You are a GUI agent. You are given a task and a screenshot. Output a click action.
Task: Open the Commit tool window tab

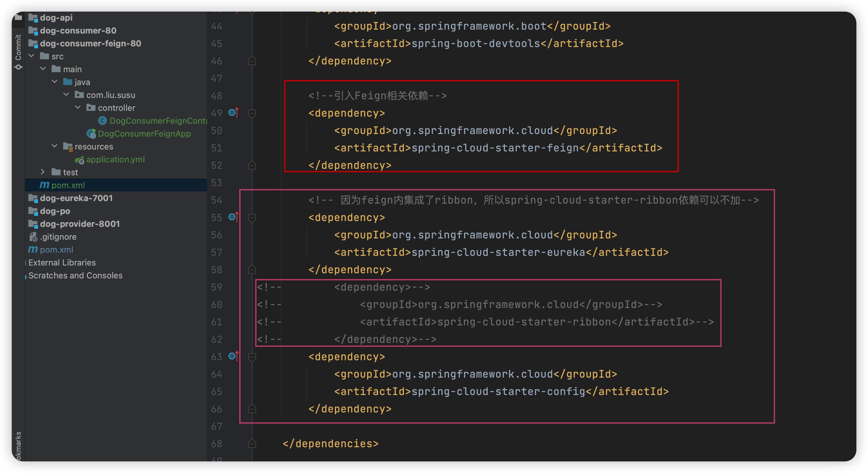(18, 52)
